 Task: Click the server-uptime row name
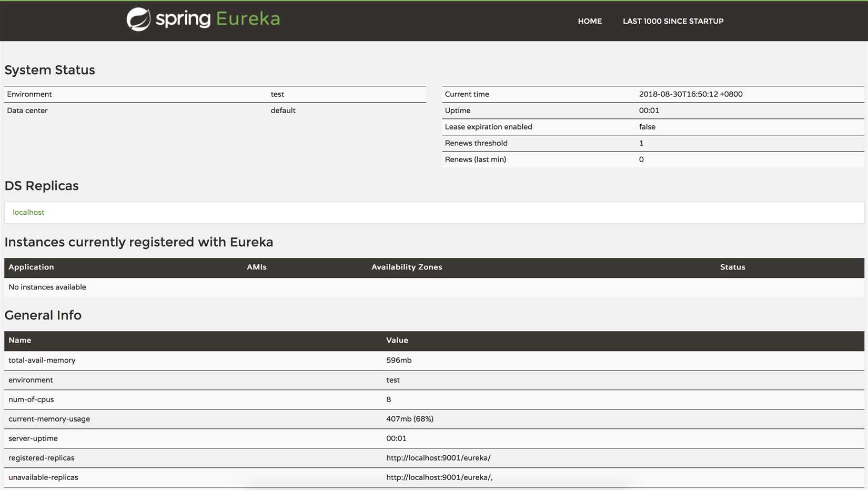tap(33, 438)
